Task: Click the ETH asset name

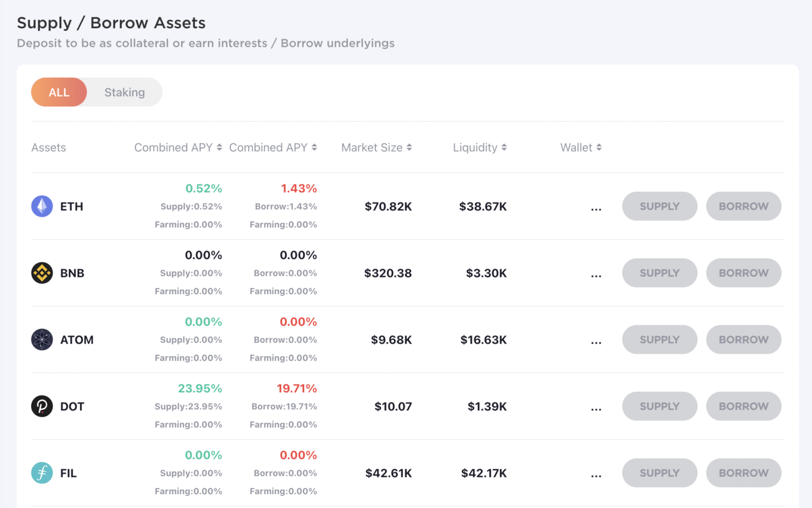Action: 71,206
